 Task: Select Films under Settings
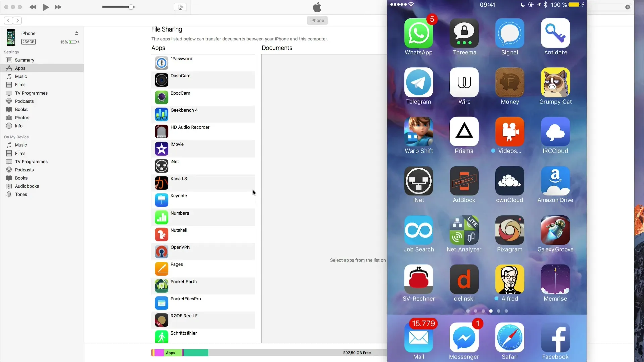click(x=42, y=85)
